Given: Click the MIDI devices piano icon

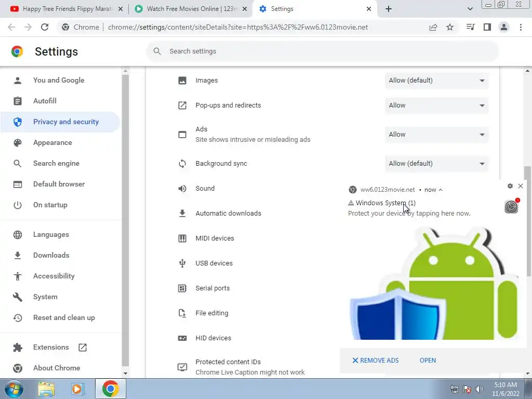Looking at the screenshot, I should tap(182, 238).
